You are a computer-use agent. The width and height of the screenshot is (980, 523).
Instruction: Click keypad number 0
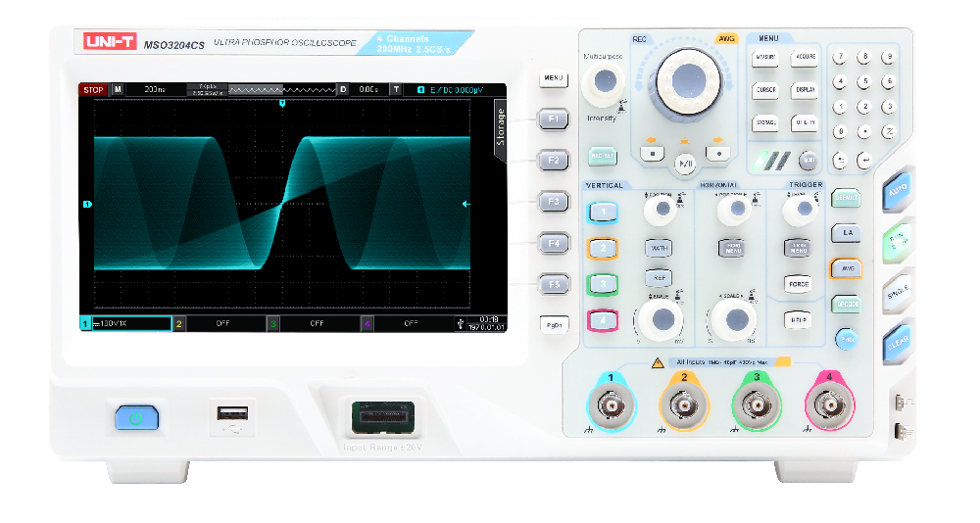point(840,132)
